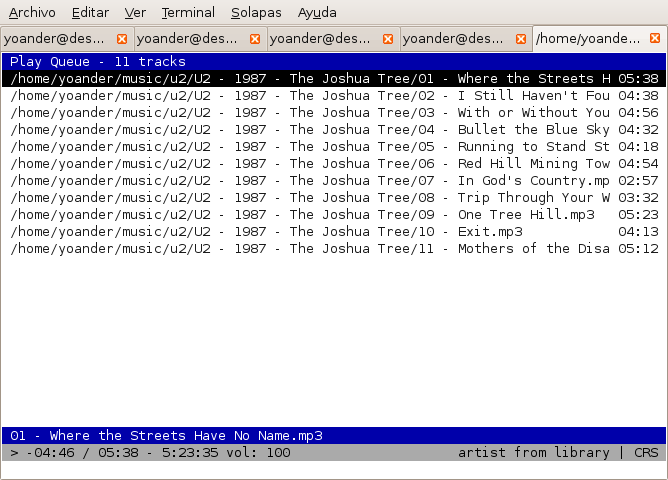Click the playing indicator > in status line
Image resolution: width=668 pixels, height=480 pixels.
click(x=14, y=453)
